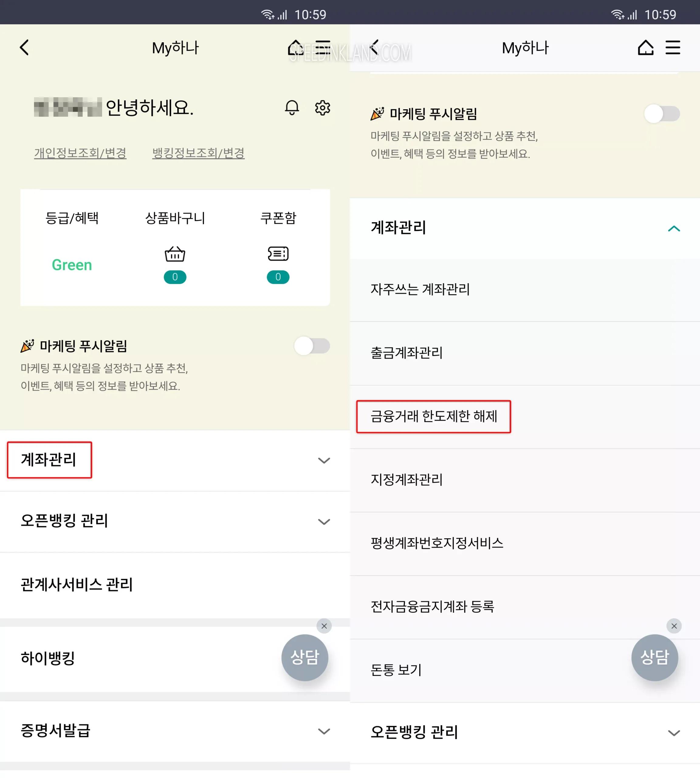The image size is (700, 778).
Task: Open the 개인정보조회/변경 link
Action: click(80, 153)
